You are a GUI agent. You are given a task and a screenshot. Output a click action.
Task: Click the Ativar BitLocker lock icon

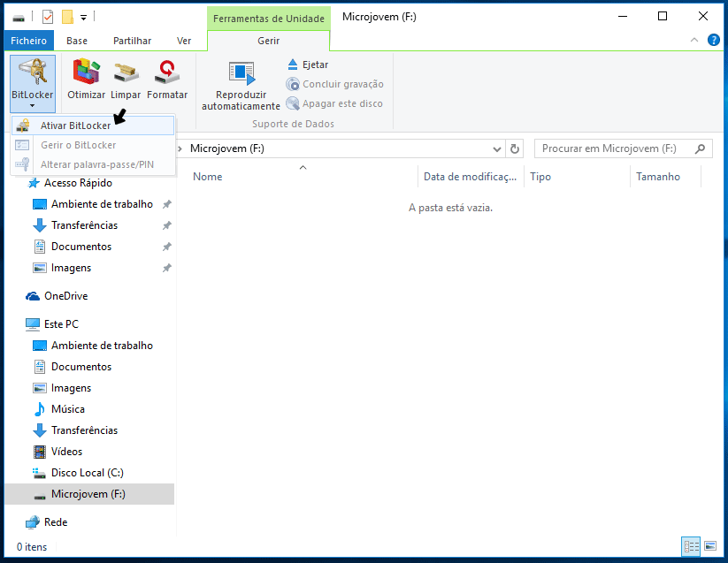[x=22, y=126]
